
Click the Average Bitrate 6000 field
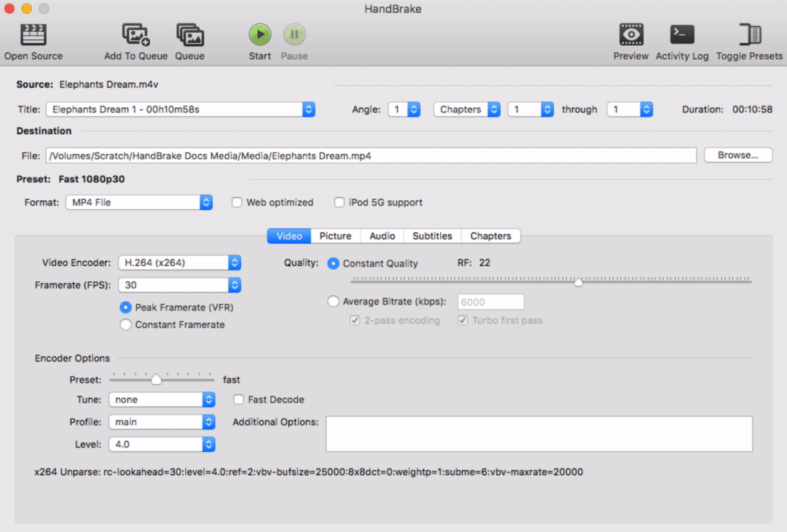pyautogui.click(x=491, y=302)
